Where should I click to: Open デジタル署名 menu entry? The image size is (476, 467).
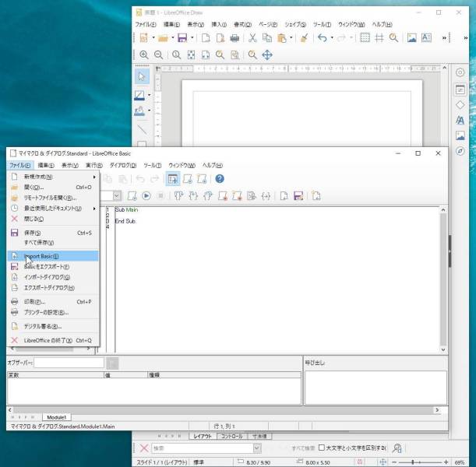(53, 326)
